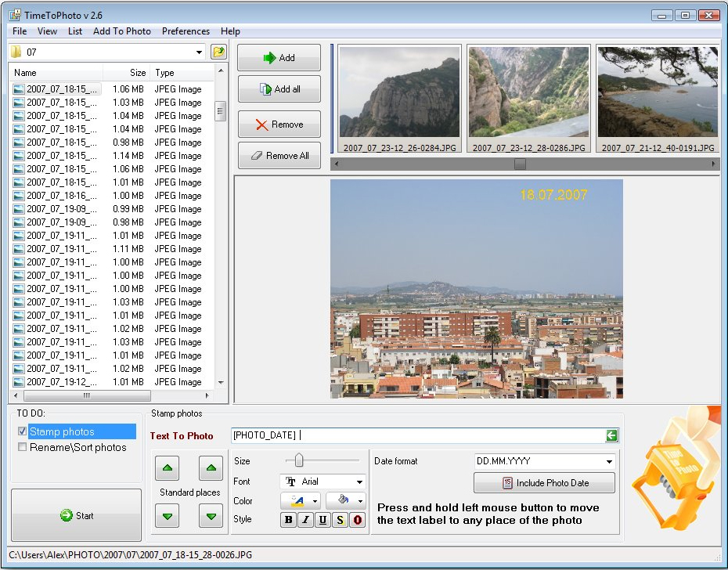728x570 pixels.
Task: Expand the folder 07 dropdown
Action: click(200, 52)
